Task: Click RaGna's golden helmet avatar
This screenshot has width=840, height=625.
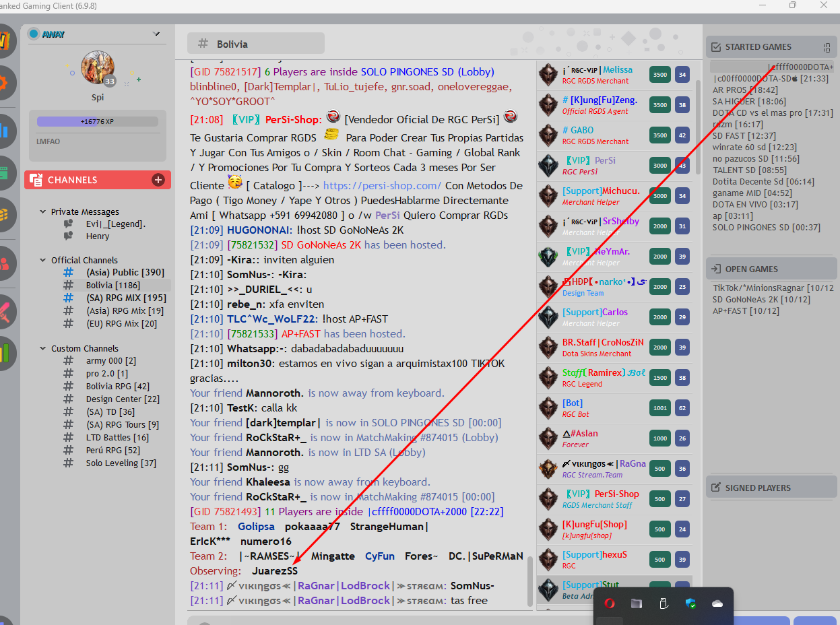Action: click(548, 469)
